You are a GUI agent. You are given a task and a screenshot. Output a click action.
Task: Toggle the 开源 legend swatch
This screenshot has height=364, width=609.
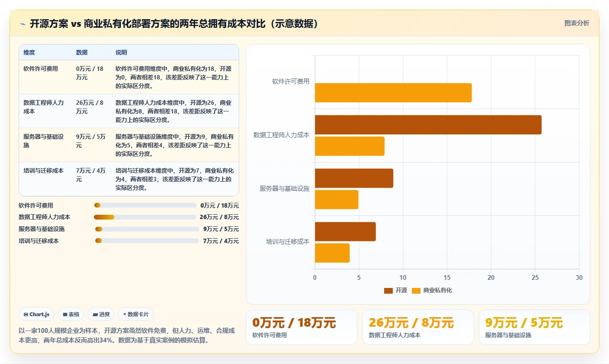pyautogui.click(x=388, y=290)
